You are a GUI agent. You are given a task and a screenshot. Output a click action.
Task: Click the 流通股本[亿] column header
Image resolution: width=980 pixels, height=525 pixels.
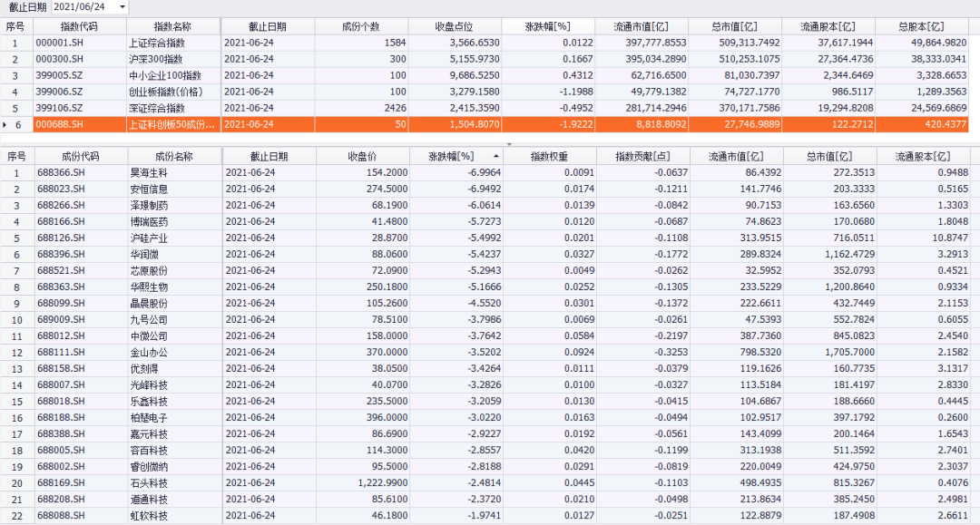(x=921, y=156)
